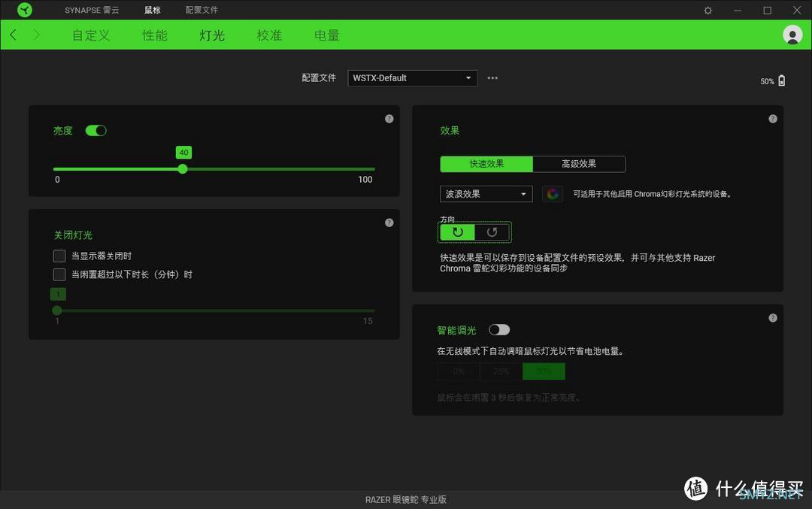Viewport: 812px width, 509px height.
Task: Open the WSTX-Default profile dropdown
Action: tap(412, 78)
